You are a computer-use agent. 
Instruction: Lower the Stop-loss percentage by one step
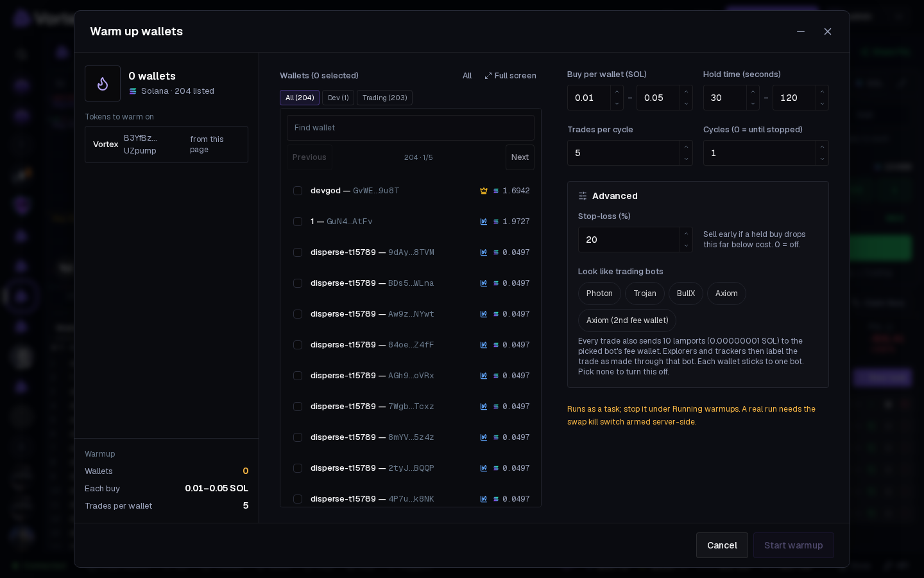point(686,246)
